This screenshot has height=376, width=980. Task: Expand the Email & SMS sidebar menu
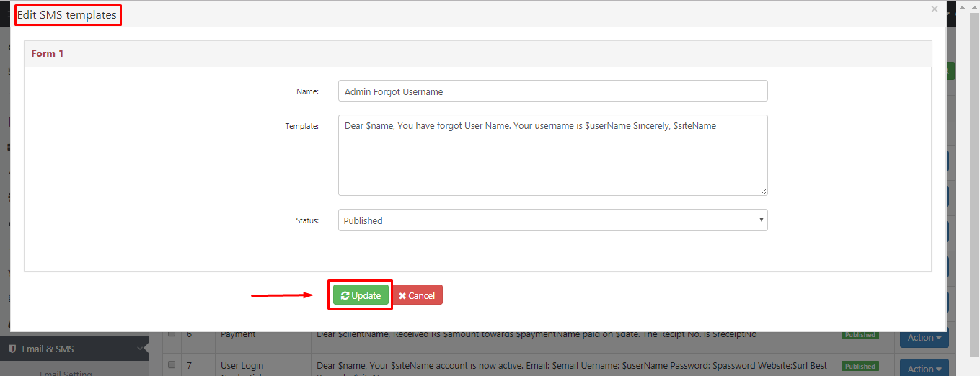click(x=74, y=349)
